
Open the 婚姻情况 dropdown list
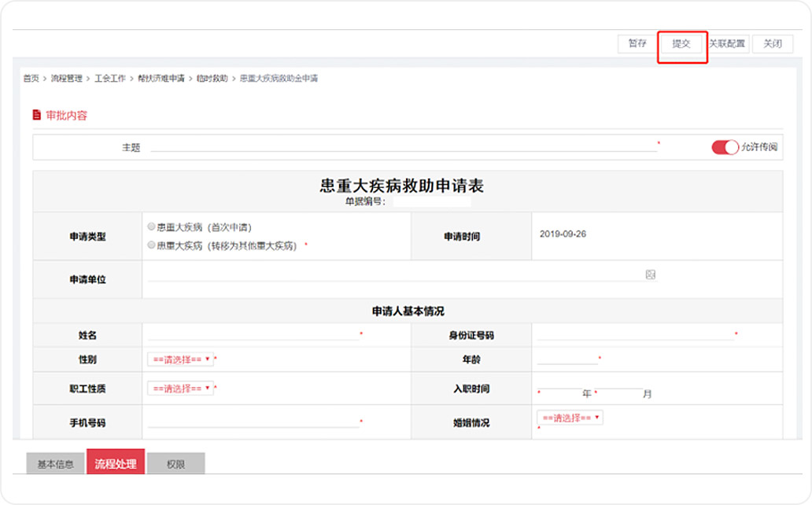[570, 418]
